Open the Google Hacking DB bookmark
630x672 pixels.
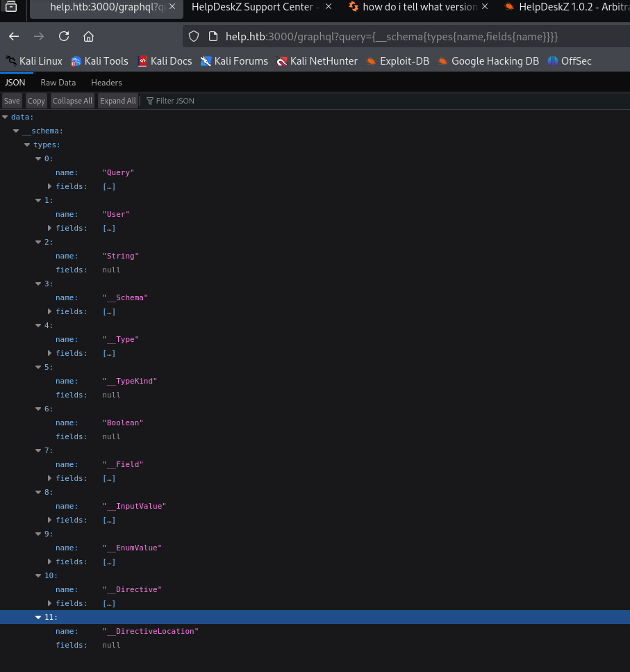[488, 61]
